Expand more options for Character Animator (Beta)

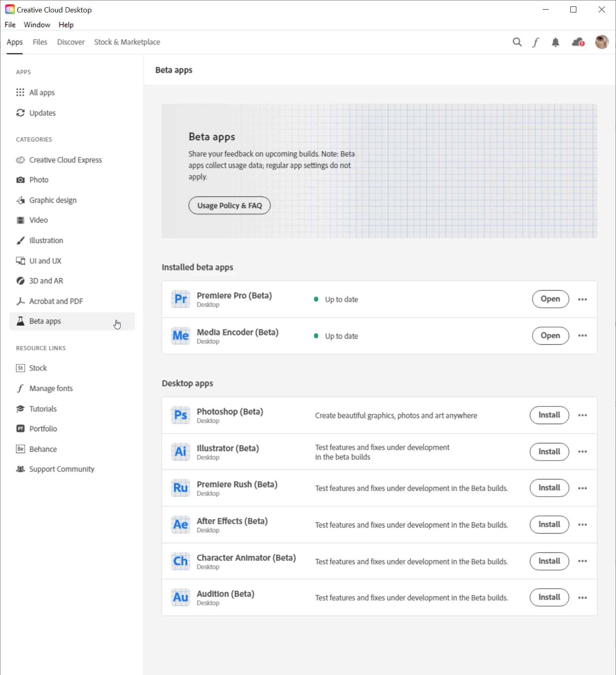(x=582, y=561)
